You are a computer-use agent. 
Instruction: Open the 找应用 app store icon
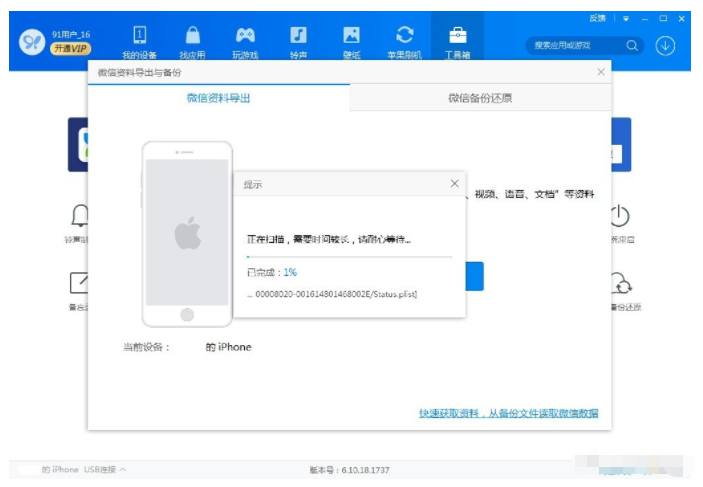point(193,40)
